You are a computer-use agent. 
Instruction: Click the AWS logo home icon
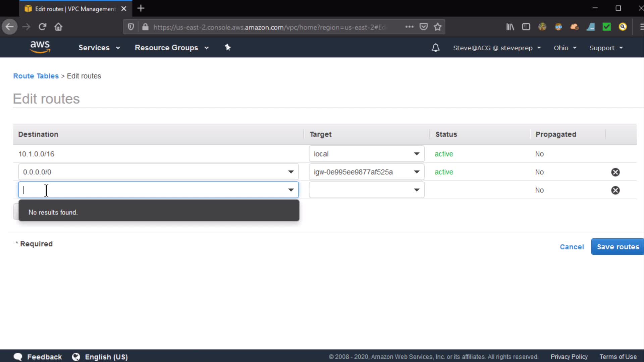tap(40, 47)
